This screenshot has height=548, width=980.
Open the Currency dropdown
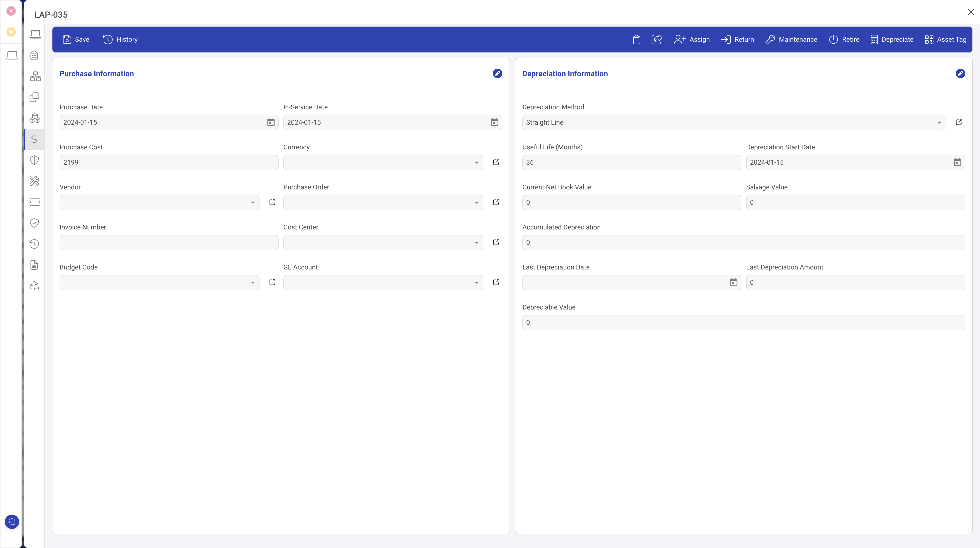coord(476,162)
